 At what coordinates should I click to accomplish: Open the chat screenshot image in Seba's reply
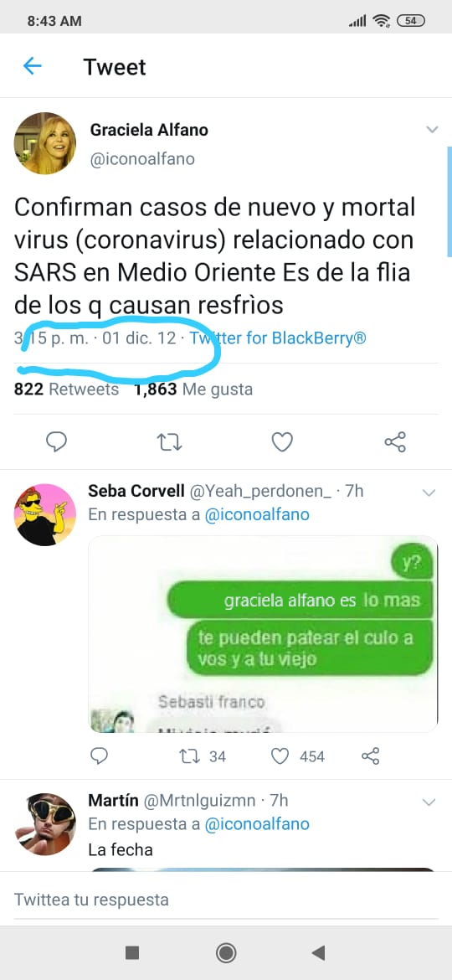click(263, 634)
